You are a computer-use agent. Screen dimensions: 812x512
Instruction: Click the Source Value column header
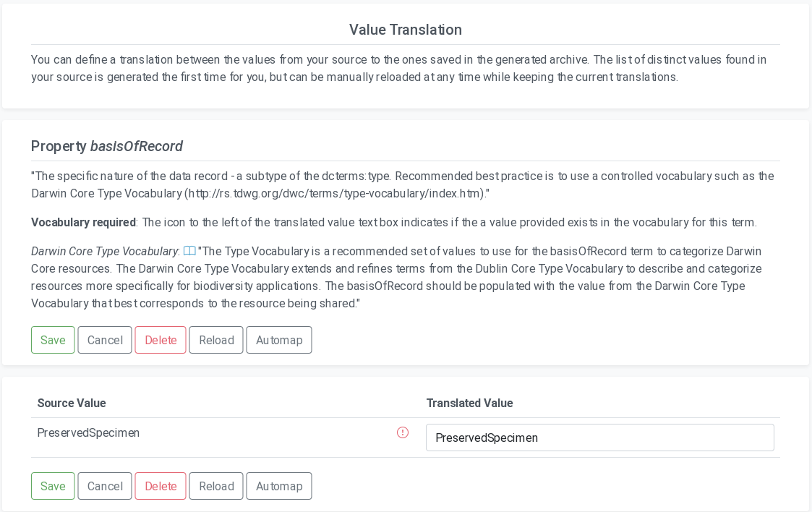[x=72, y=404]
